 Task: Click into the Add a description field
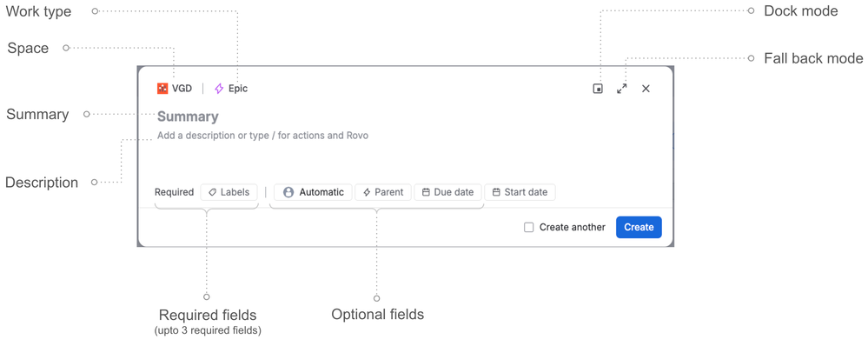click(262, 135)
